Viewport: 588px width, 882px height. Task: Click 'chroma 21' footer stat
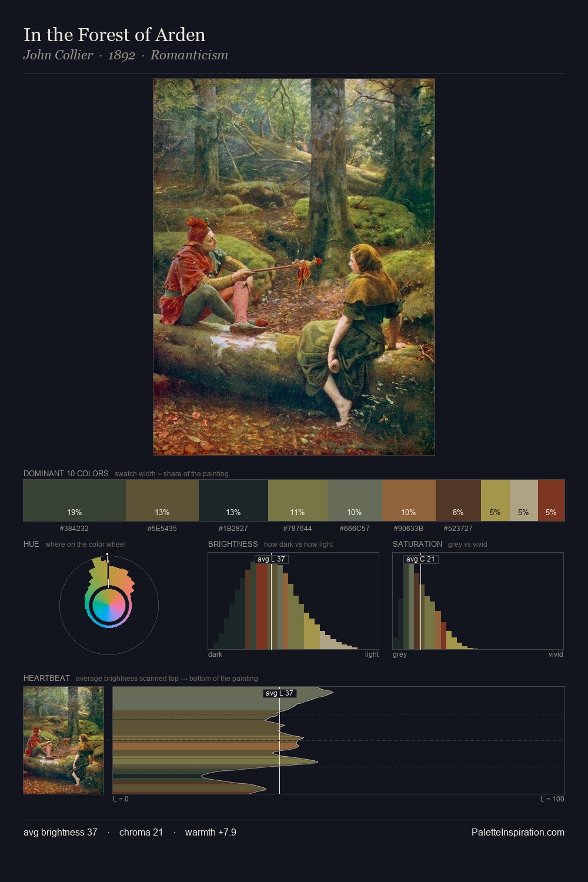(x=141, y=833)
